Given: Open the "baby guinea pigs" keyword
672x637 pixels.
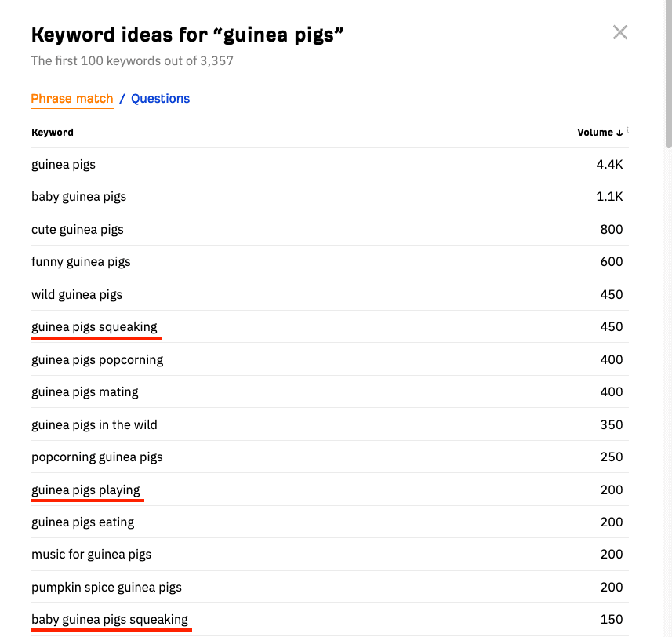Looking at the screenshot, I should coord(79,197).
